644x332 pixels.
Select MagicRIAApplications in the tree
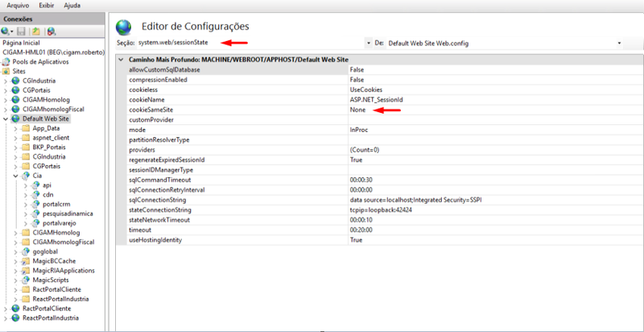point(64,271)
